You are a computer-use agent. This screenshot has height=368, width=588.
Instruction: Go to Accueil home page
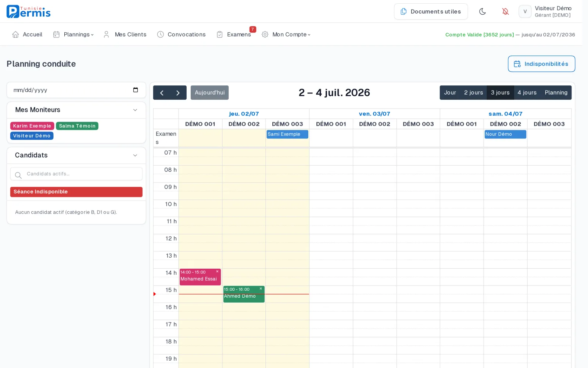tap(28, 34)
